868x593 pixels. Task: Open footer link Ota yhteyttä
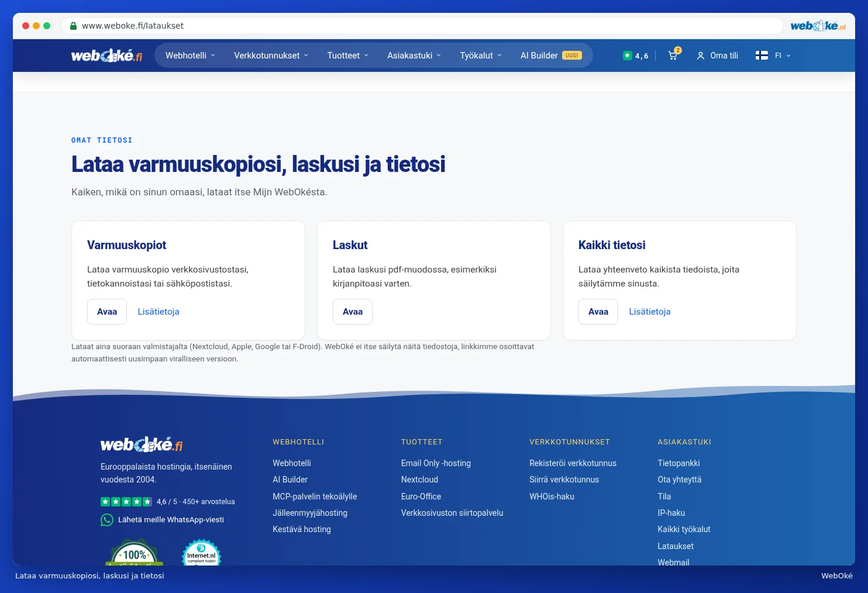680,480
